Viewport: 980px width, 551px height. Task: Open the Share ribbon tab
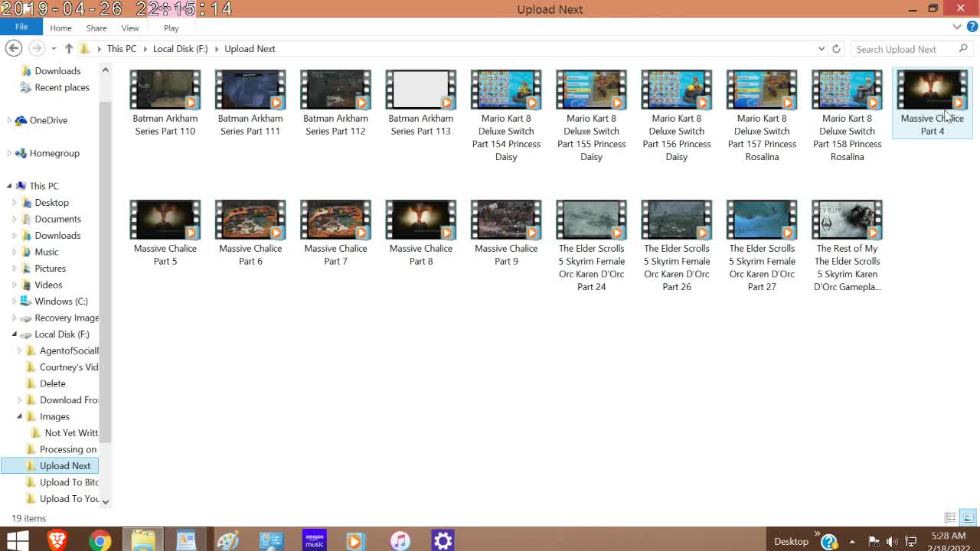(x=96, y=28)
